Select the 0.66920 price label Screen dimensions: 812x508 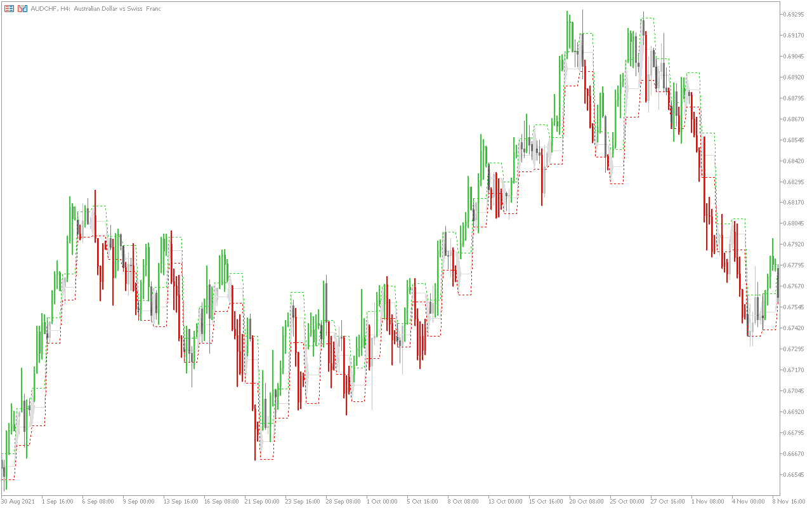795,411
